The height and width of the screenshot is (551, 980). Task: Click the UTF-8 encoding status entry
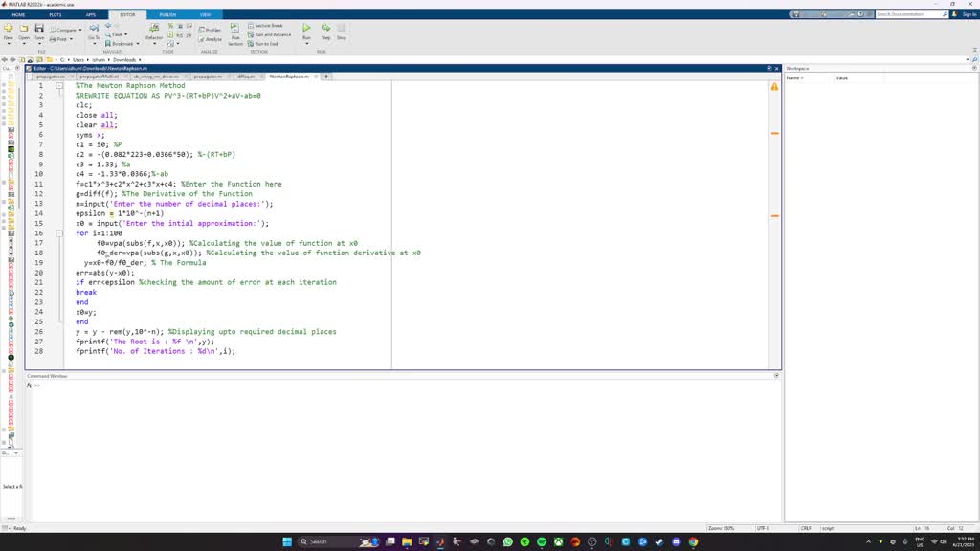[x=763, y=528]
